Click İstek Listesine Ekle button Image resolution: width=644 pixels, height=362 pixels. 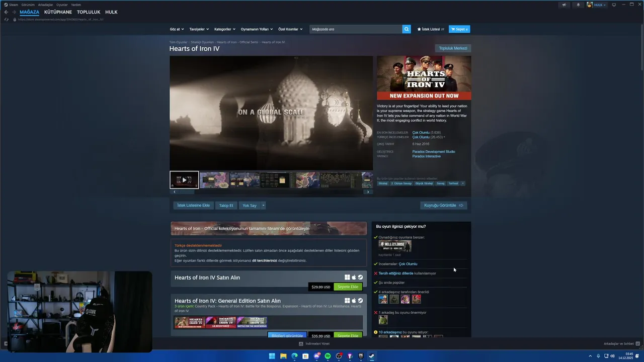(x=193, y=205)
